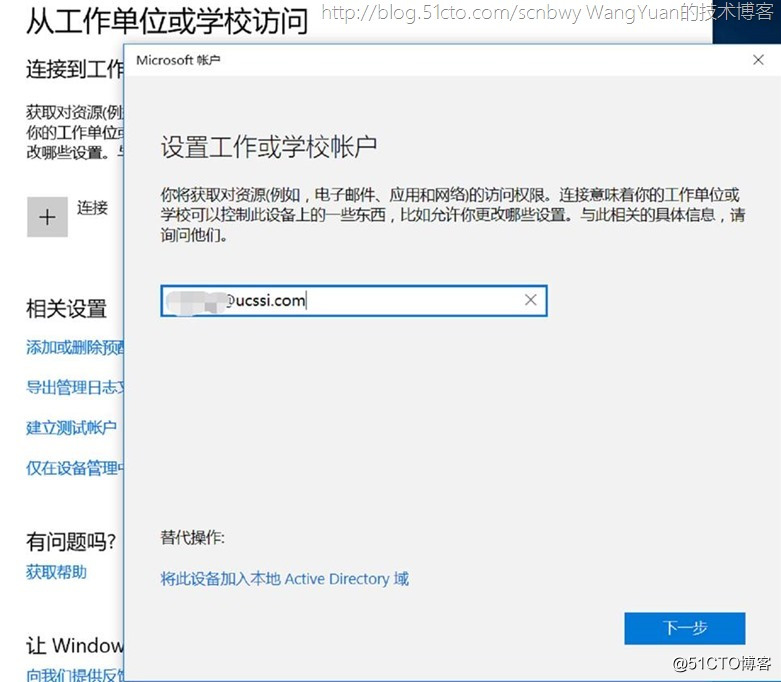Click the 设置工作或学校帐户 heading
Viewport: 781px width, 682px height.
tap(268, 147)
